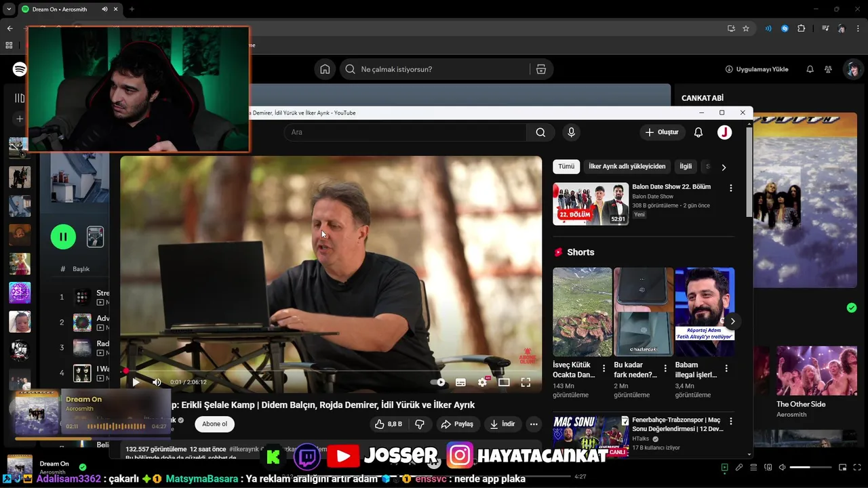Click install app icon in address bar
The width and height of the screenshot is (868, 488).
tap(731, 28)
